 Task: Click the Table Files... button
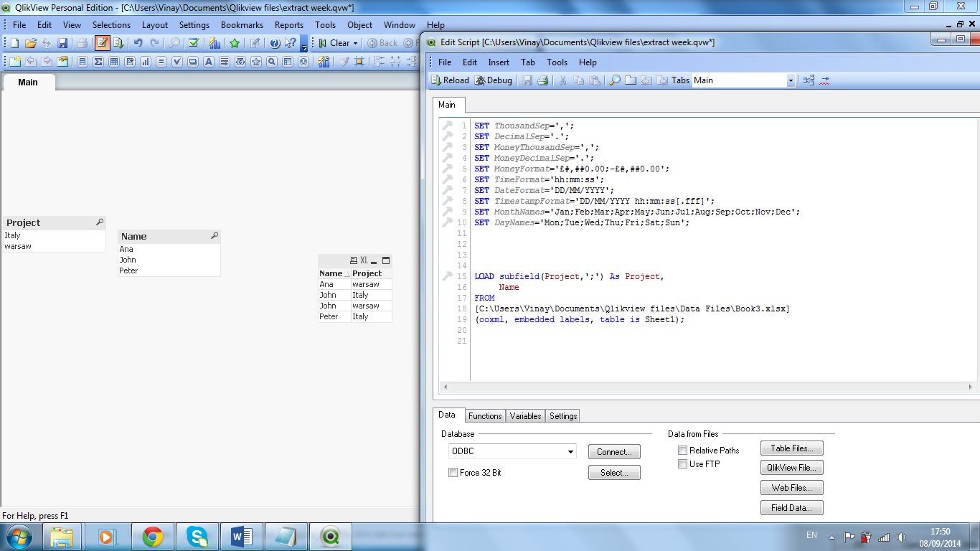pyautogui.click(x=792, y=448)
